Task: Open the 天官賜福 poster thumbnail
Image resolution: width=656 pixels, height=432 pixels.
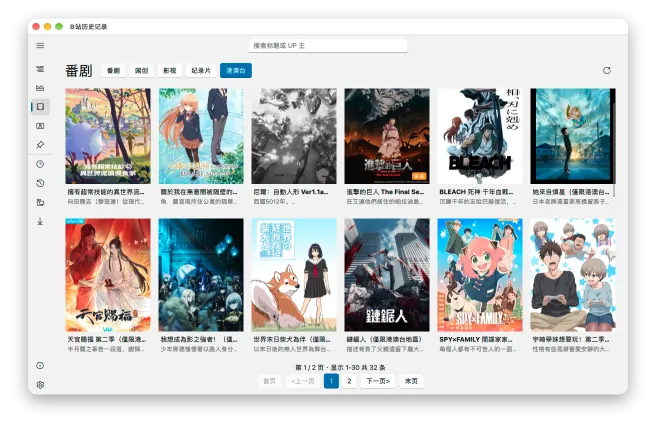Action: (108, 275)
